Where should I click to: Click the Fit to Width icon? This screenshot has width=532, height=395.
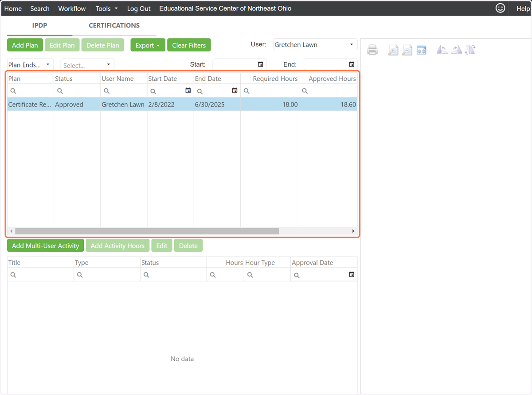click(x=421, y=50)
